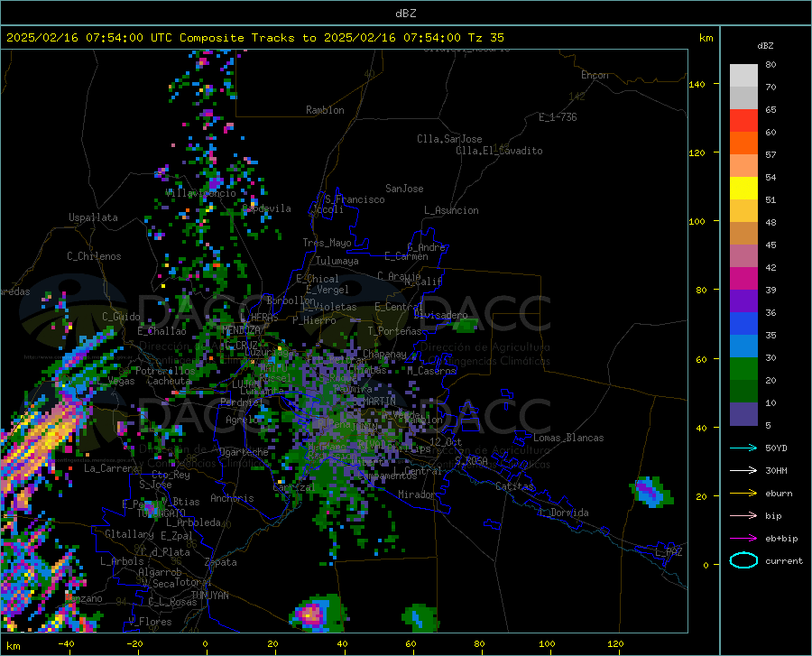
Task: Click the Zapata label
Action: (x=221, y=562)
